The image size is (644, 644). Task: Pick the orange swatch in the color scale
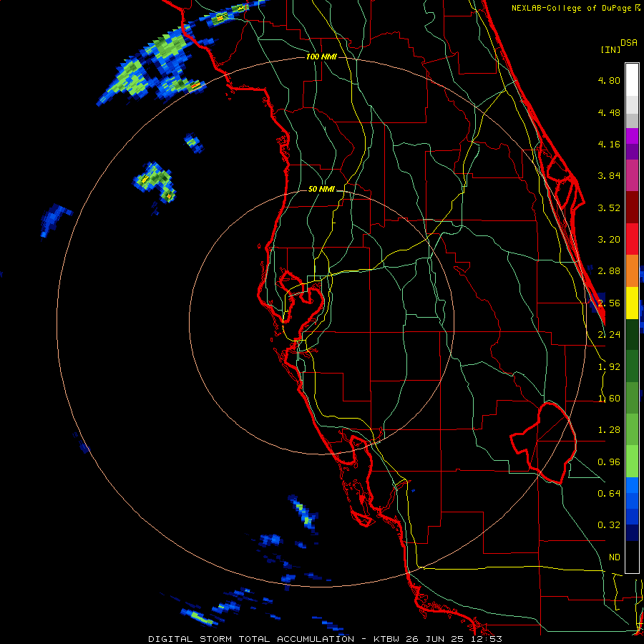click(632, 271)
